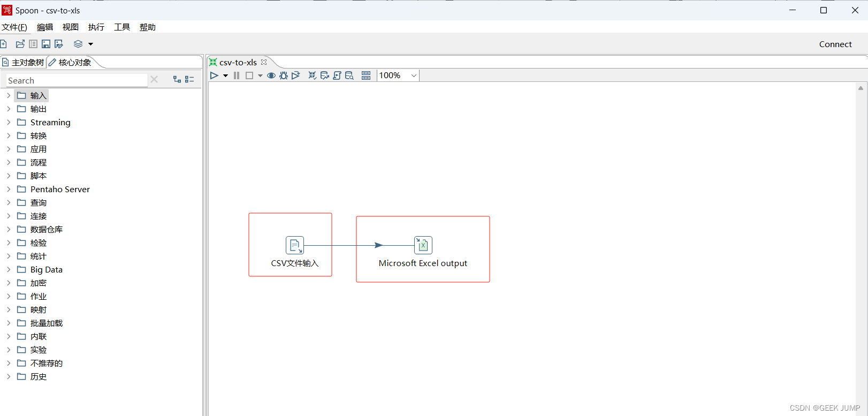The image size is (868, 416).
Task: Switch to the 主对象树 tab
Action: pos(23,62)
